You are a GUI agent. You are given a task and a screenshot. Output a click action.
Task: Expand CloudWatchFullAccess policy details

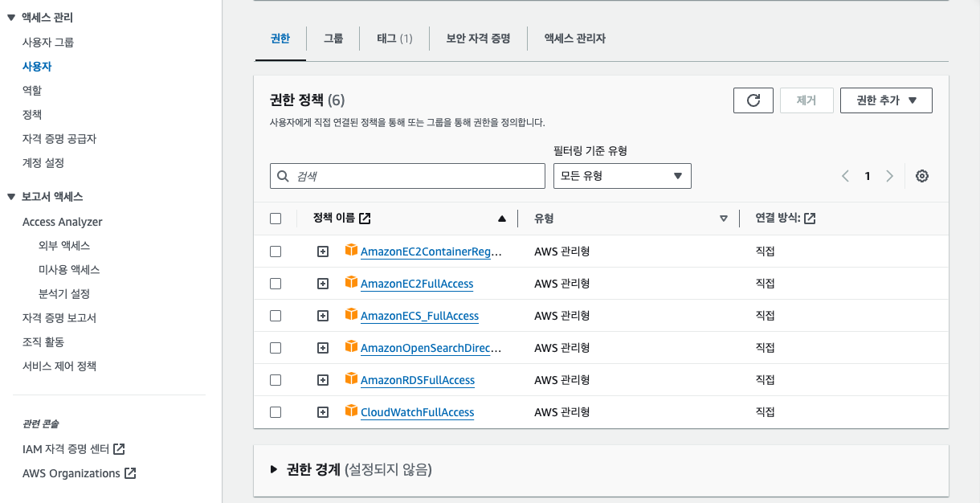323,412
